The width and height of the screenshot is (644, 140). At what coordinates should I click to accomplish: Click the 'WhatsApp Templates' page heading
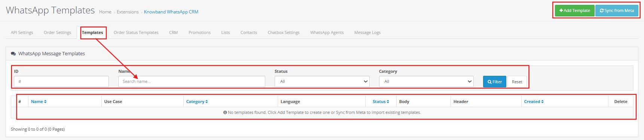[x=50, y=10]
